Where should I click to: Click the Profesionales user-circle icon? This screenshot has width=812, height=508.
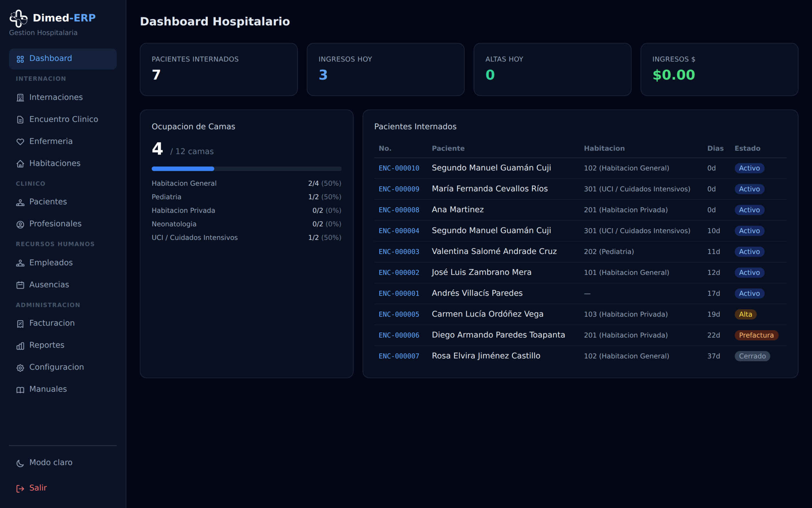20,224
